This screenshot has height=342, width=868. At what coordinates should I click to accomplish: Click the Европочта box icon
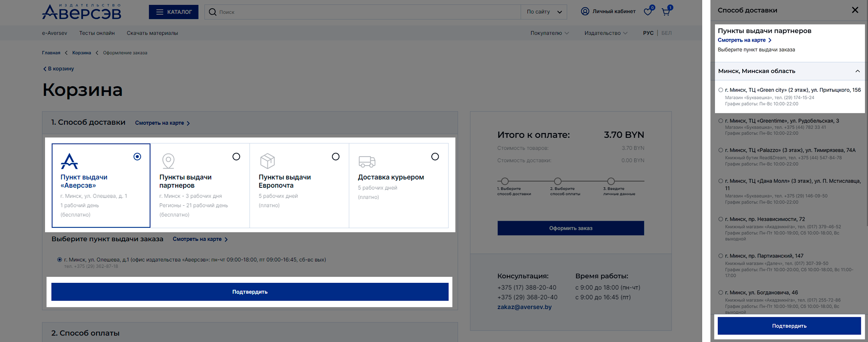click(x=268, y=161)
